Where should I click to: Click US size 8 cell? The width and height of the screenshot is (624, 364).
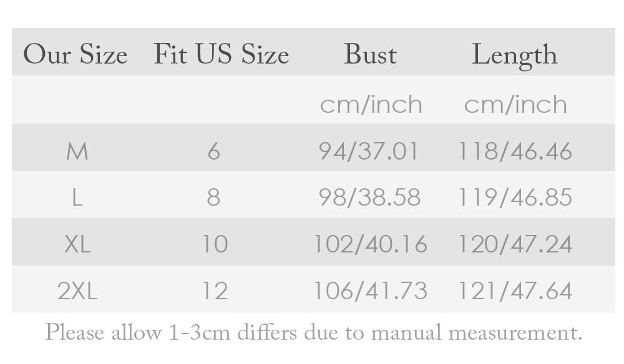click(x=213, y=198)
